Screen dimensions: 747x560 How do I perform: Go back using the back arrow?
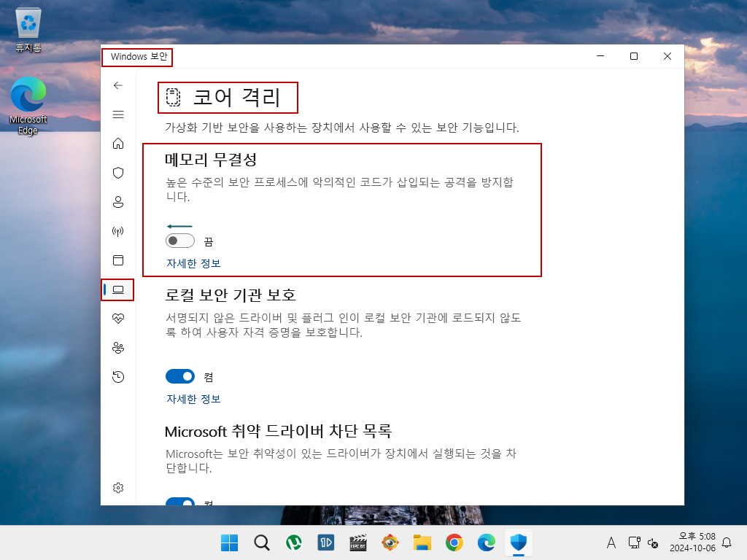click(118, 85)
